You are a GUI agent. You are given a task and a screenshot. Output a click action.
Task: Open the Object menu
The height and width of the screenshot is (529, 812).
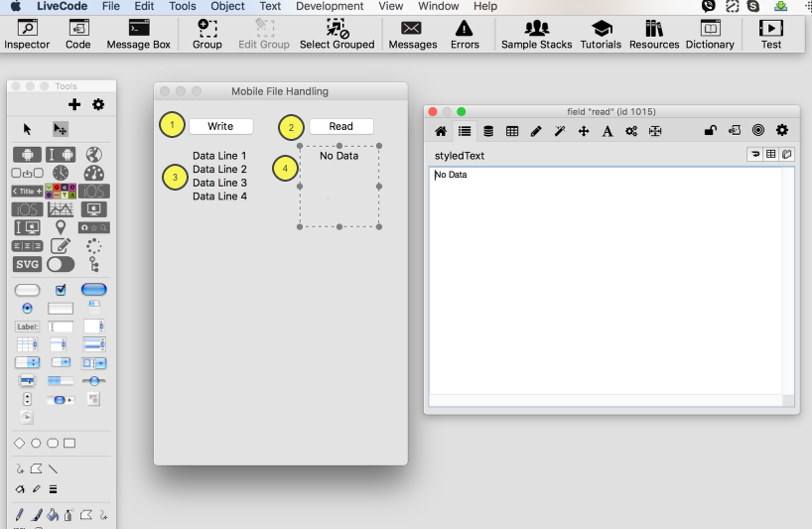coord(227,6)
